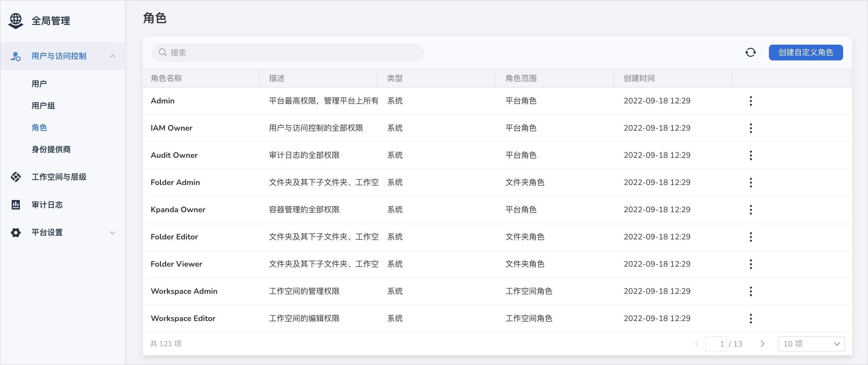Click the global management globe logo icon
Viewport: 868px width, 365px height.
[16, 21]
